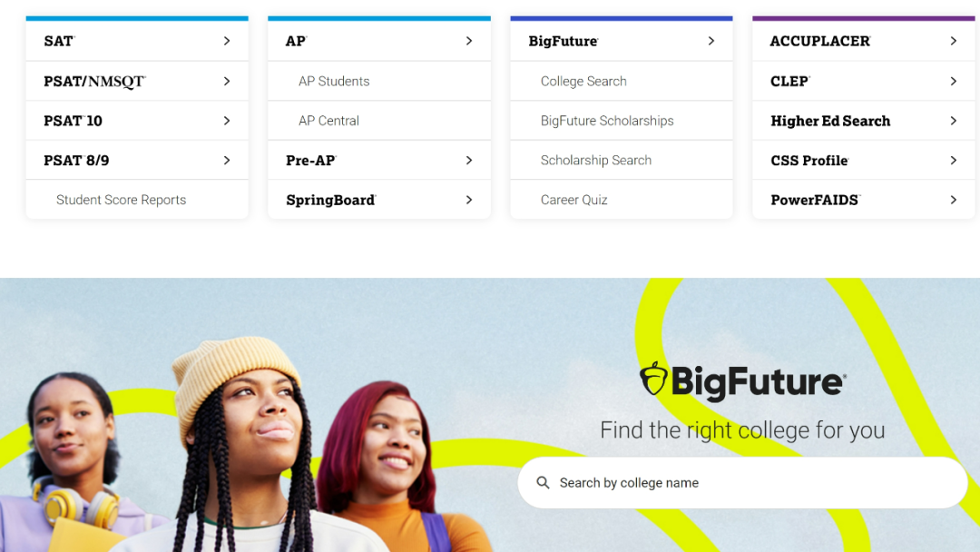Expand the SpringBoard arrow
This screenshot has height=552, width=980.
(x=469, y=200)
